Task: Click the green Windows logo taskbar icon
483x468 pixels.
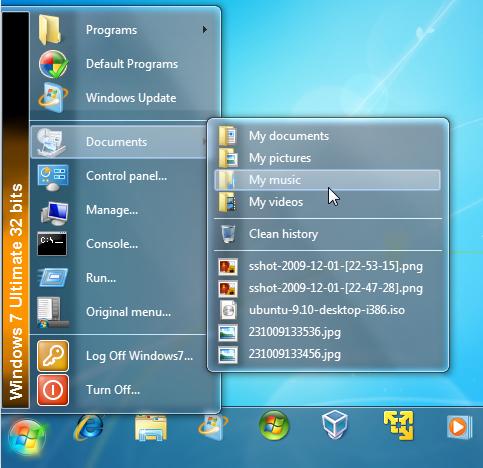Action: (x=274, y=425)
